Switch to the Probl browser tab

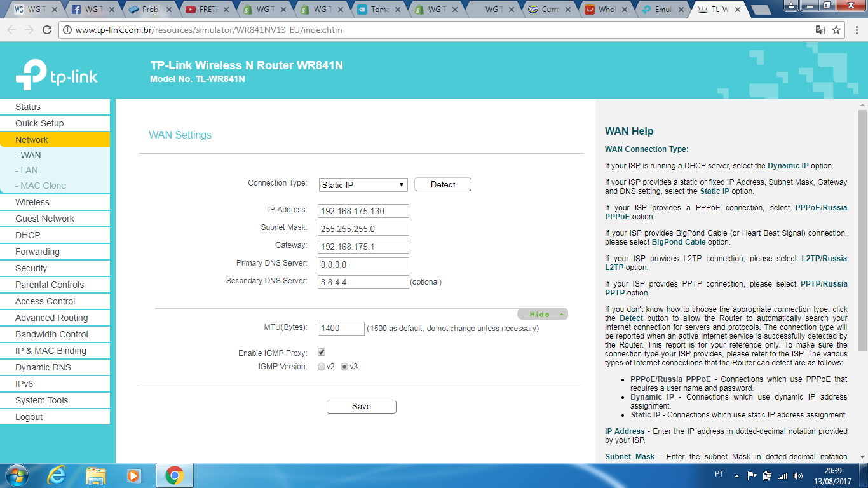(x=151, y=10)
